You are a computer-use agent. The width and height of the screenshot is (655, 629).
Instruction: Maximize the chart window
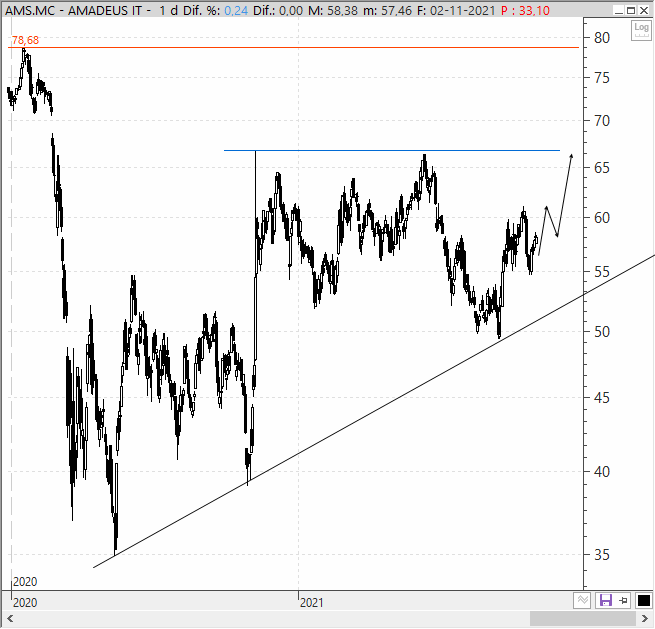tap(631, 10)
